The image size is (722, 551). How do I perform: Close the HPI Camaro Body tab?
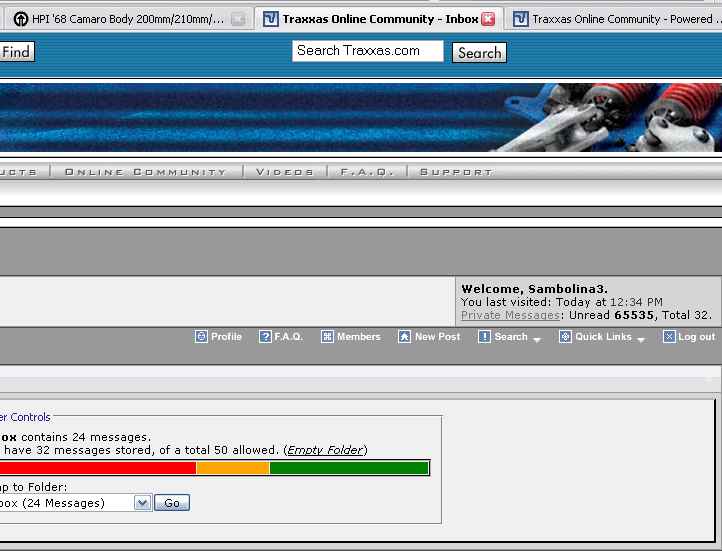tap(238, 19)
